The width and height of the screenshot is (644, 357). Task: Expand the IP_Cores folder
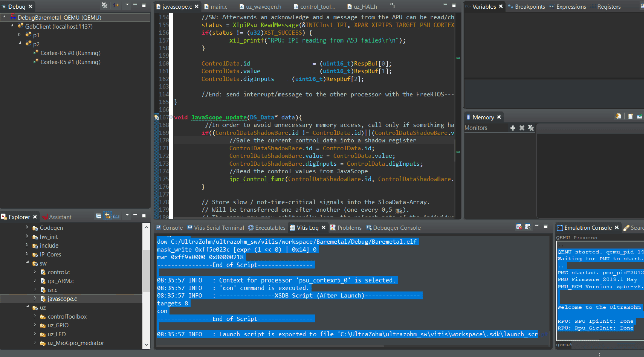[27, 254]
